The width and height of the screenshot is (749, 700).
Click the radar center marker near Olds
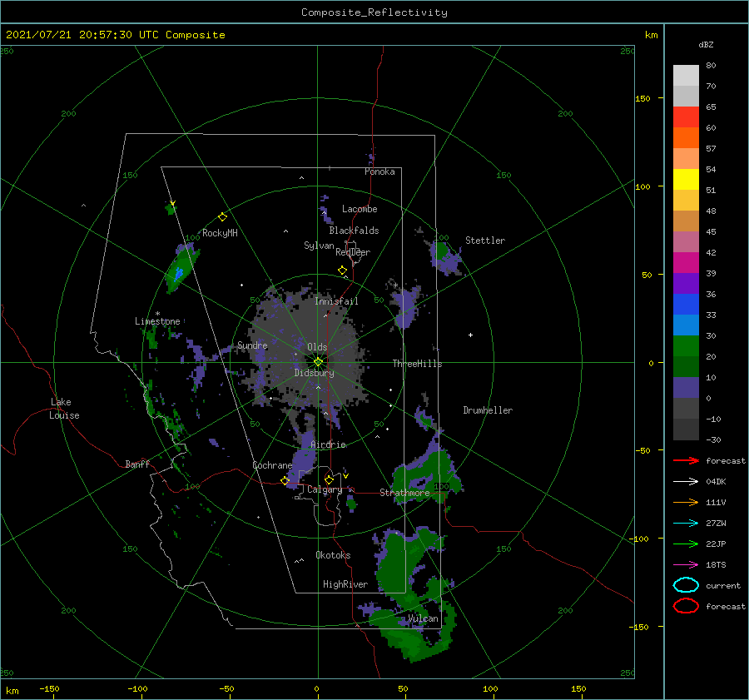pyautogui.click(x=318, y=362)
